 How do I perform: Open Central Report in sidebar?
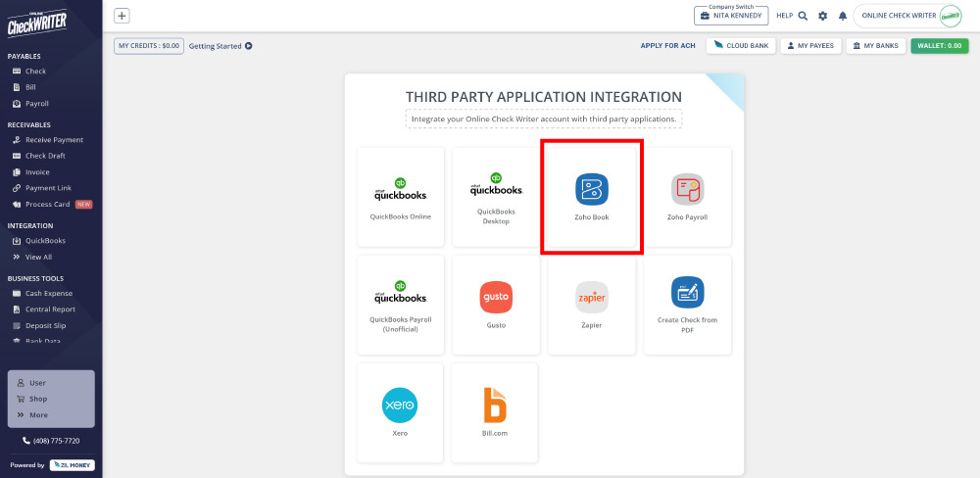click(51, 310)
